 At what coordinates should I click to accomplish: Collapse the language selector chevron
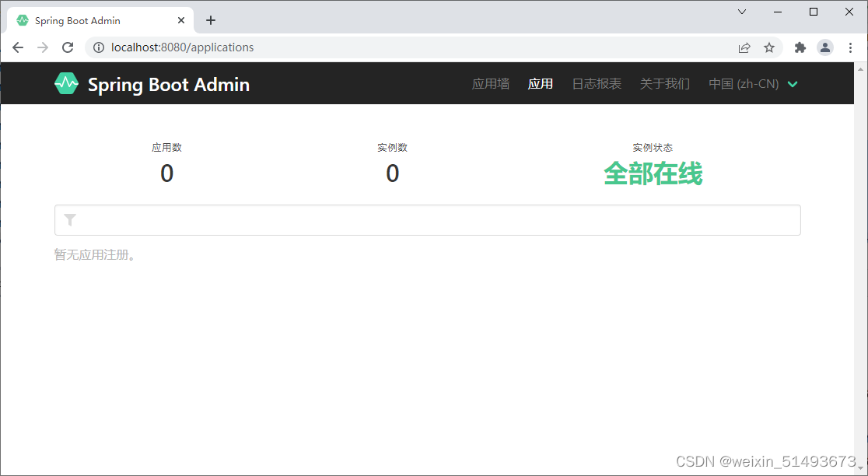tap(793, 84)
